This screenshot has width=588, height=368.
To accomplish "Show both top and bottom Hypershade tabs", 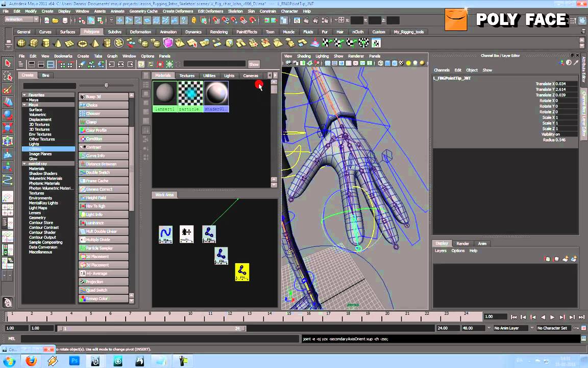I will [50, 64].
